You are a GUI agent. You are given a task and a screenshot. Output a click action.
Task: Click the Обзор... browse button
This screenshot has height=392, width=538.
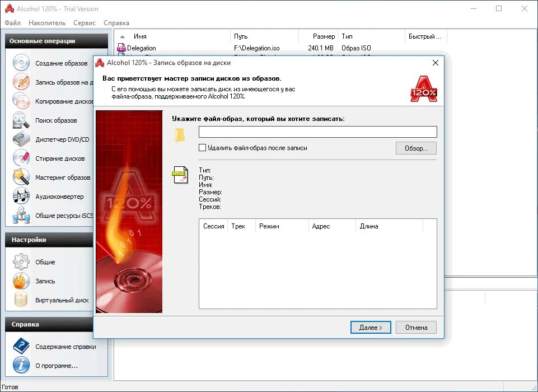pyautogui.click(x=416, y=148)
